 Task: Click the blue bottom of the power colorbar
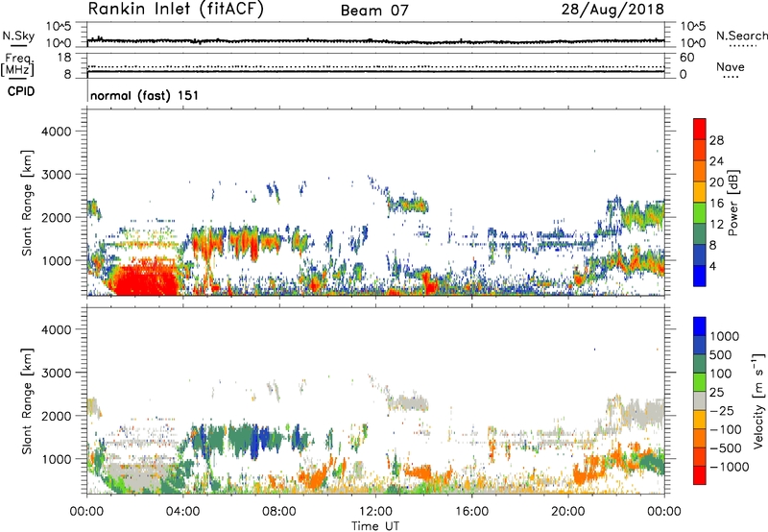pyautogui.click(x=700, y=276)
